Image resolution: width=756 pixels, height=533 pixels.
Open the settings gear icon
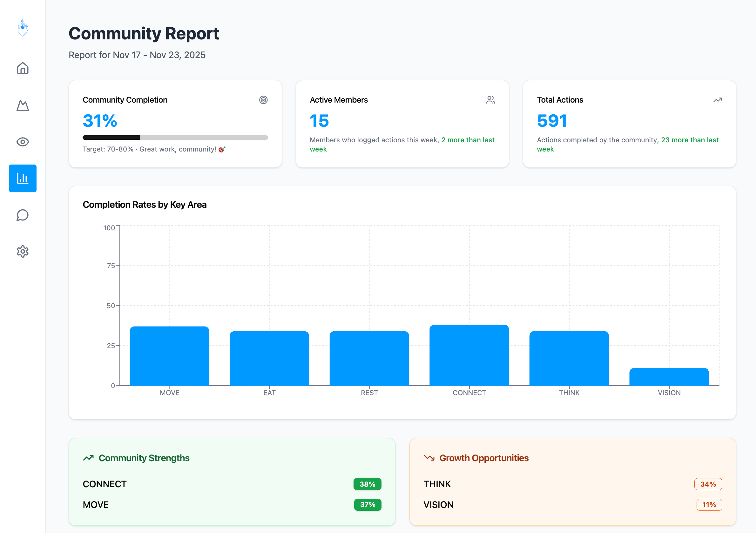click(x=22, y=252)
